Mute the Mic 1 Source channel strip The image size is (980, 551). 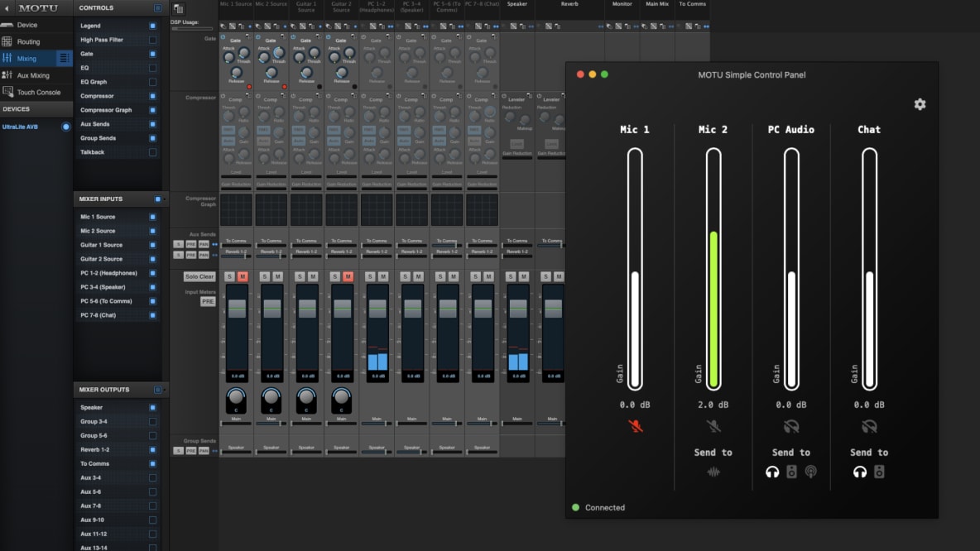243,277
